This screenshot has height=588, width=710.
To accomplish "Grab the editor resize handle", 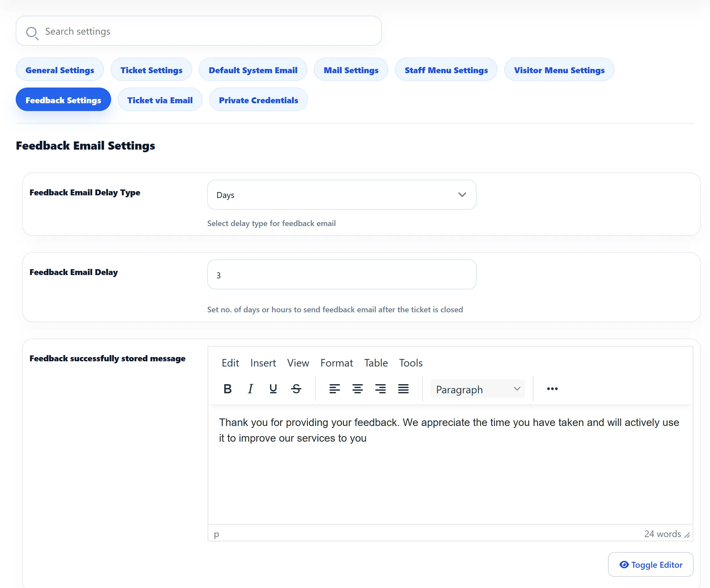I will click(687, 535).
